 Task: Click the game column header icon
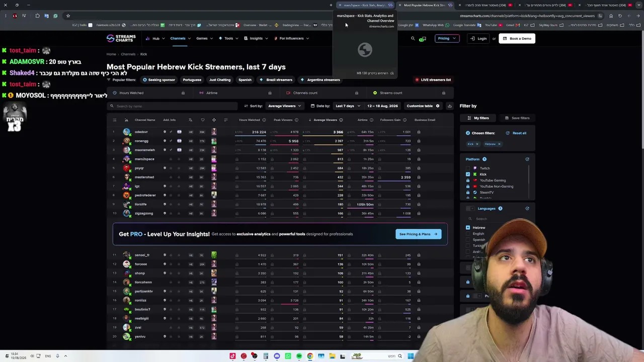214,120
